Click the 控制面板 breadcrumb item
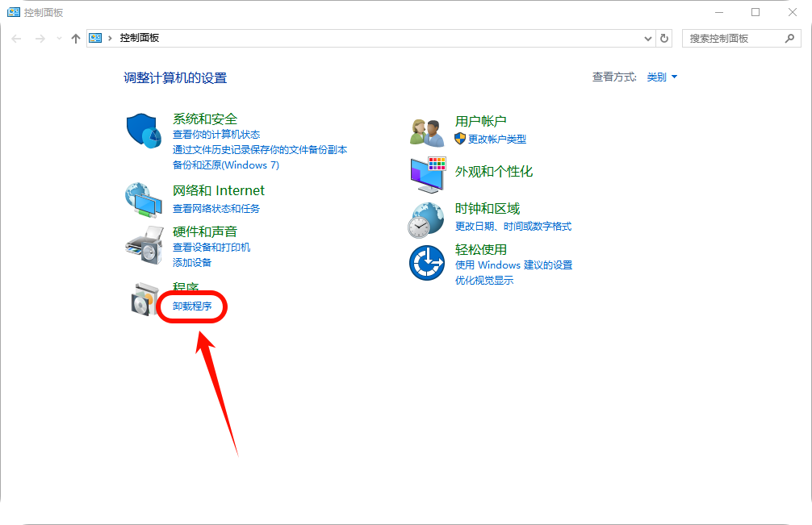 tap(140, 38)
